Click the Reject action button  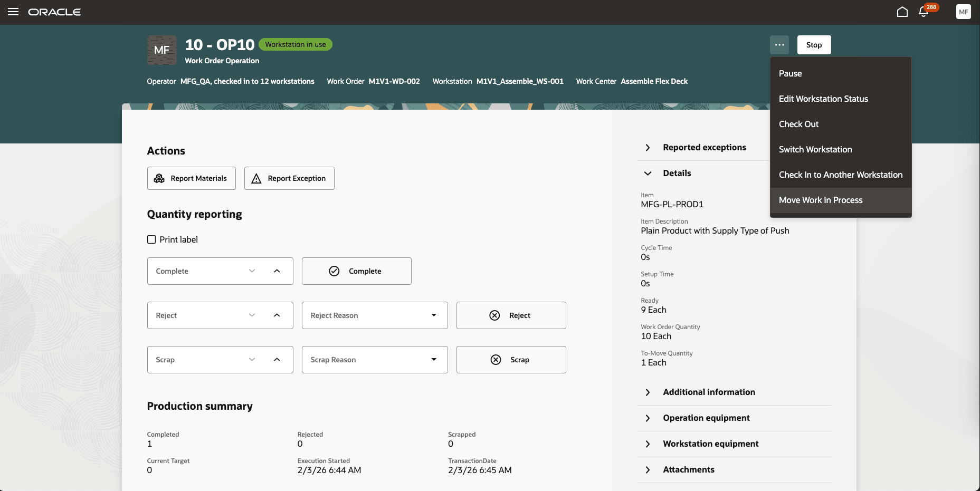[x=511, y=315]
